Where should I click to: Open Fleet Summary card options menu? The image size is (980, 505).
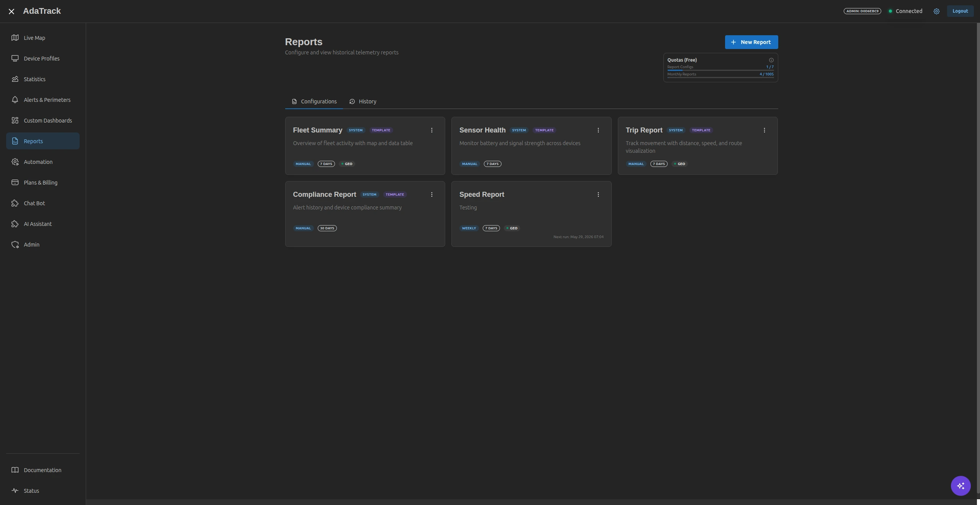click(x=432, y=130)
